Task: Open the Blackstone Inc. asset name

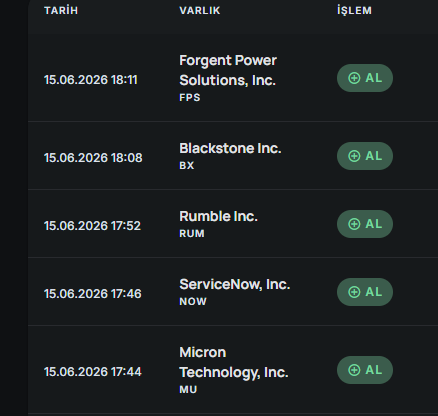Action: click(x=230, y=148)
